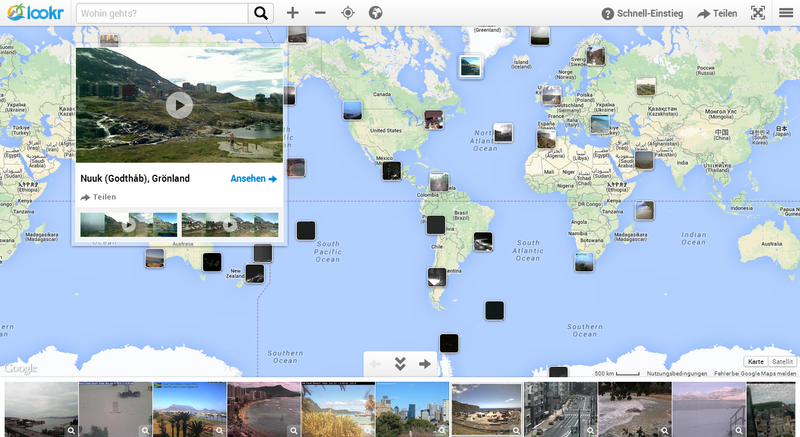The width and height of the screenshot is (800, 437).
Task: Enter fullscreen mode via toolbar icon
Action: tap(758, 13)
